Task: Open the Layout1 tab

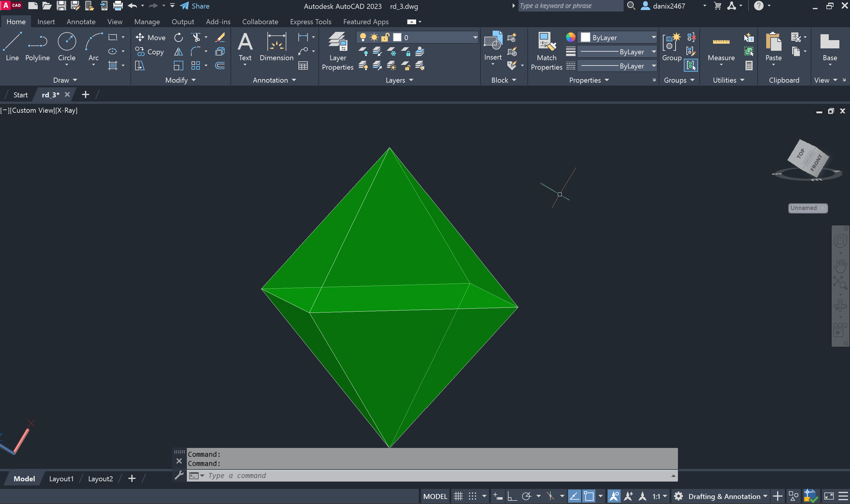Action: 61,479
